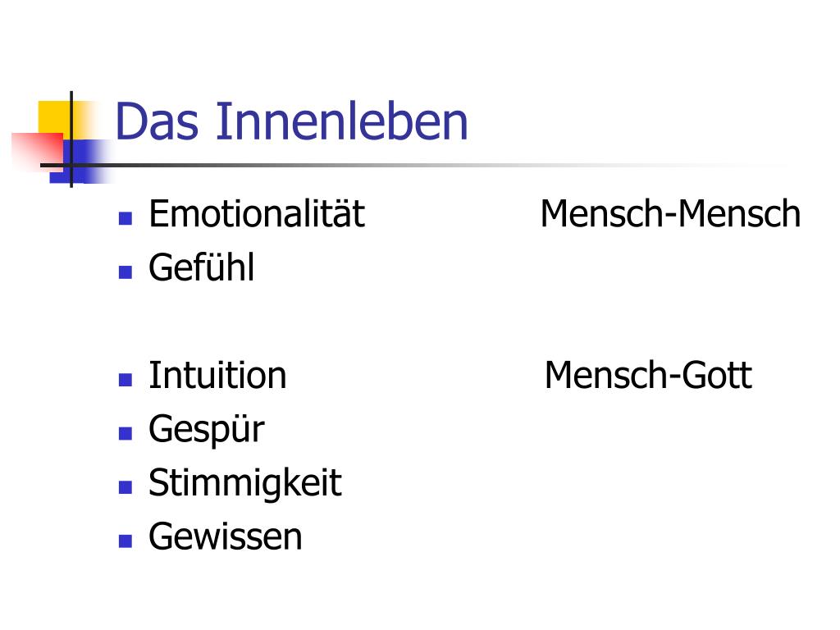The image size is (840, 630).
Task: Click blue bullet square beside Emotionalität
Action: pyautogui.click(x=126, y=218)
